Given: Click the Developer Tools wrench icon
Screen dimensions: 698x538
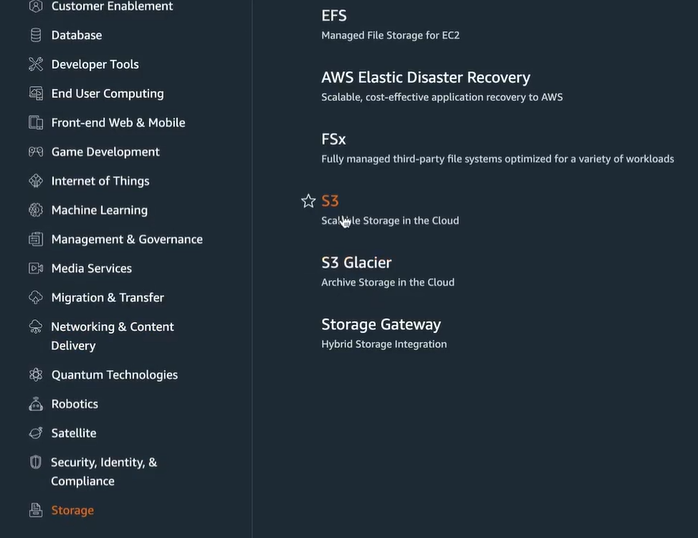Looking at the screenshot, I should point(36,64).
